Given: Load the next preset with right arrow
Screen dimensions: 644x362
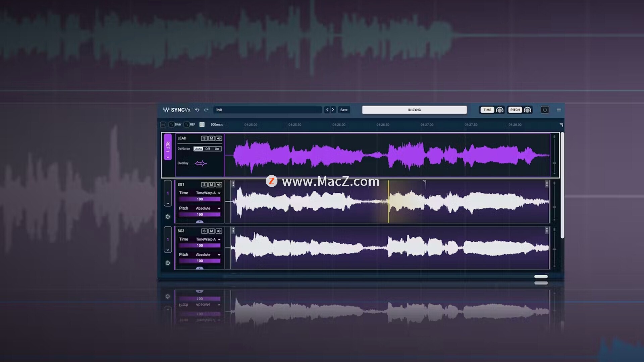Looking at the screenshot, I should pos(333,110).
